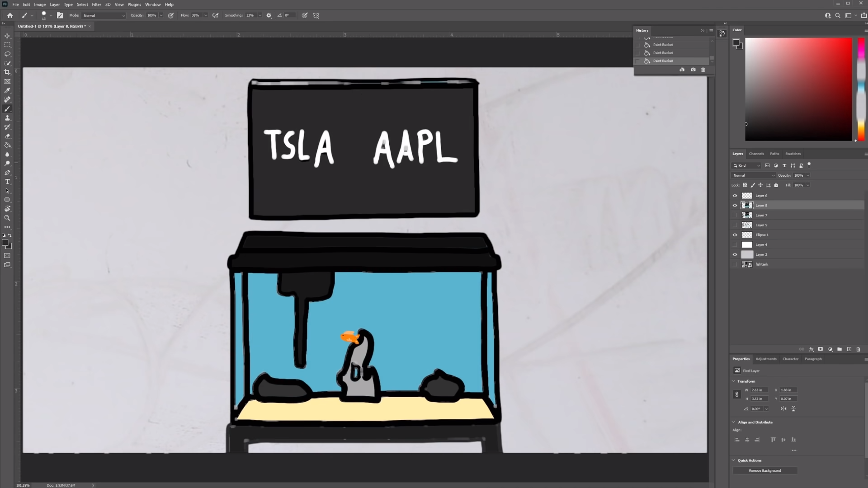Open Swatches tab in layers group
Image resolution: width=868 pixels, height=488 pixels.
pos(793,154)
